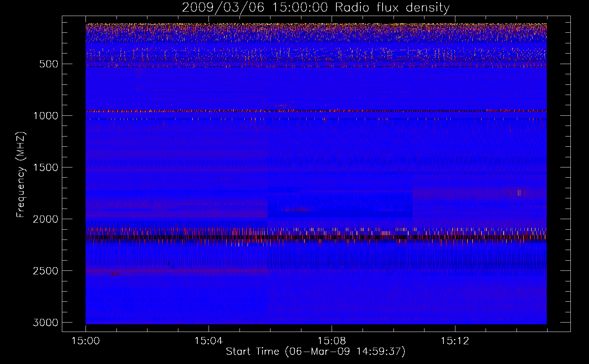Image resolution: width=589 pixels, height=364 pixels.
Task: Click the "2500" frequency tick label
Action: click(46, 271)
